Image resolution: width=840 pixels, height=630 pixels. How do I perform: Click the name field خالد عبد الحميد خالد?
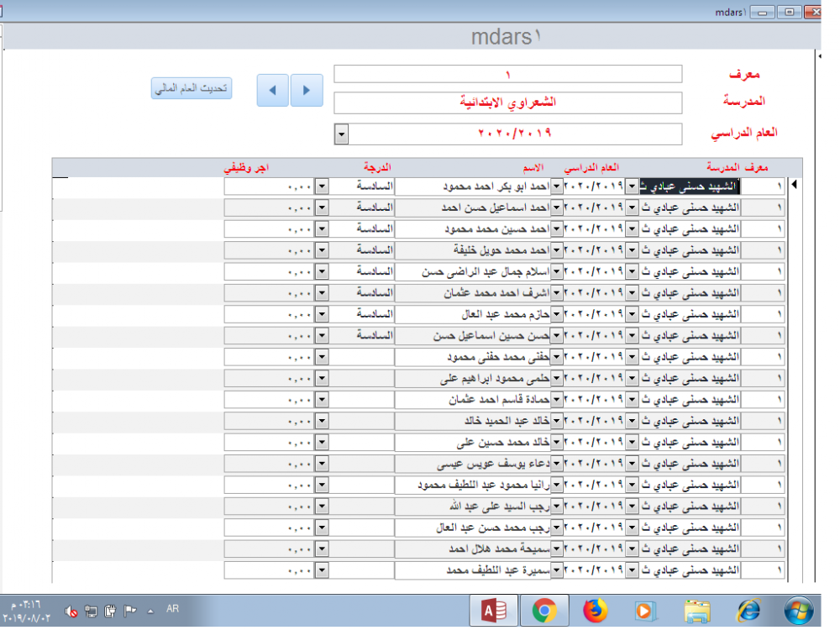click(472, 421)
